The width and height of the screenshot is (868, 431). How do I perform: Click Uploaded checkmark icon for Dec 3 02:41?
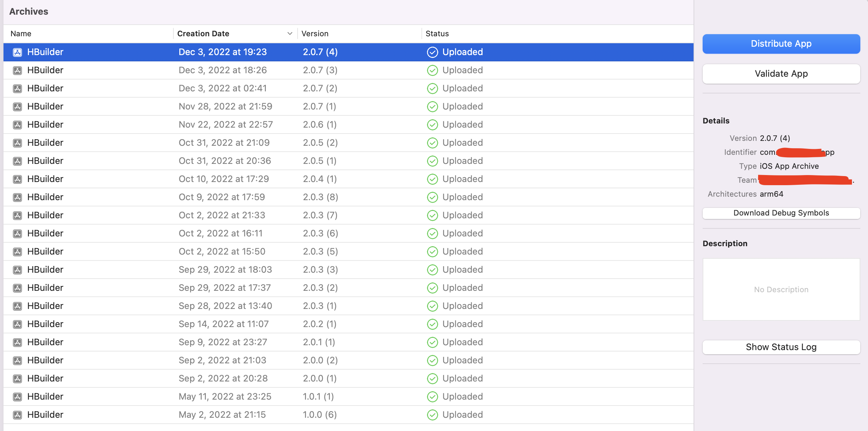[x=432, y=89]
